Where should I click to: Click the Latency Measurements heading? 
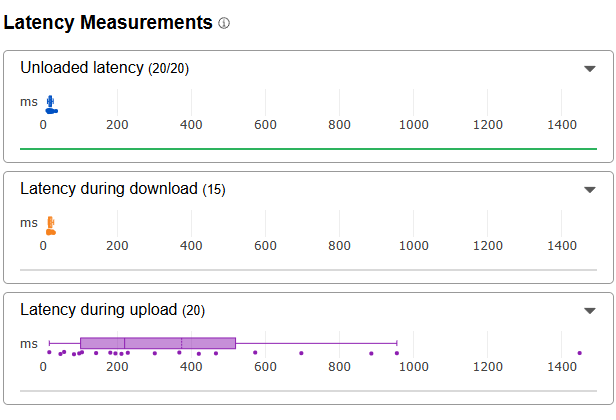click(108, 22)
